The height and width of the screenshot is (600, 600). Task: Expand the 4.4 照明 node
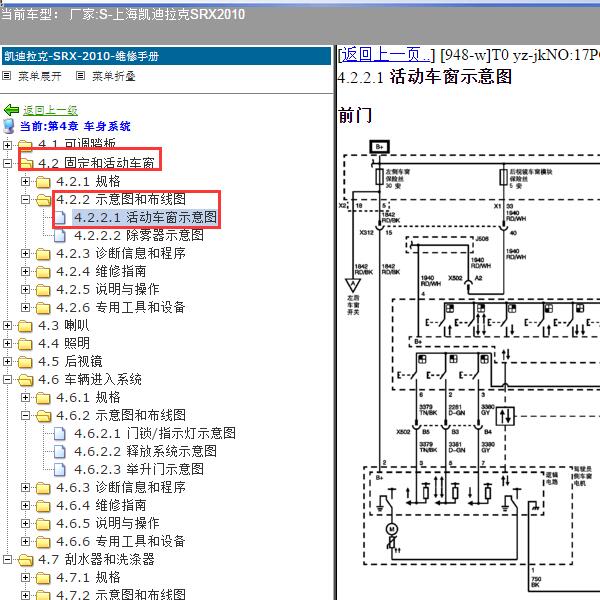7,343
